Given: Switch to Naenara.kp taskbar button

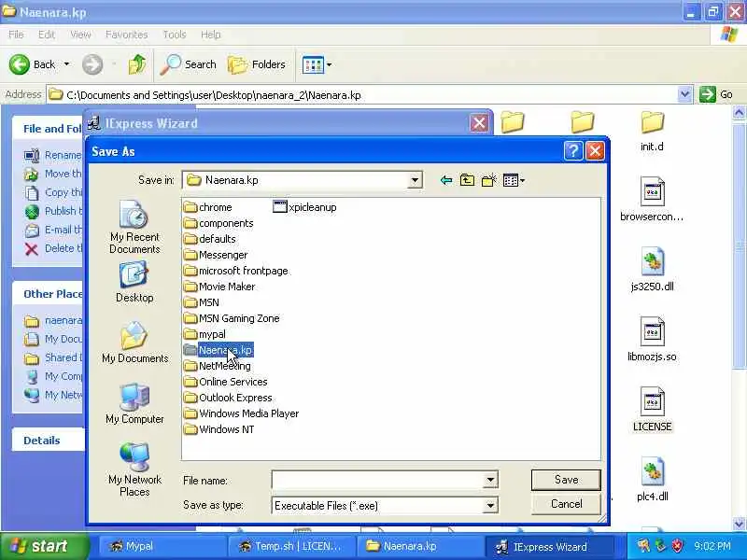Looking at the screenshot, I should (x=420, y=546).
